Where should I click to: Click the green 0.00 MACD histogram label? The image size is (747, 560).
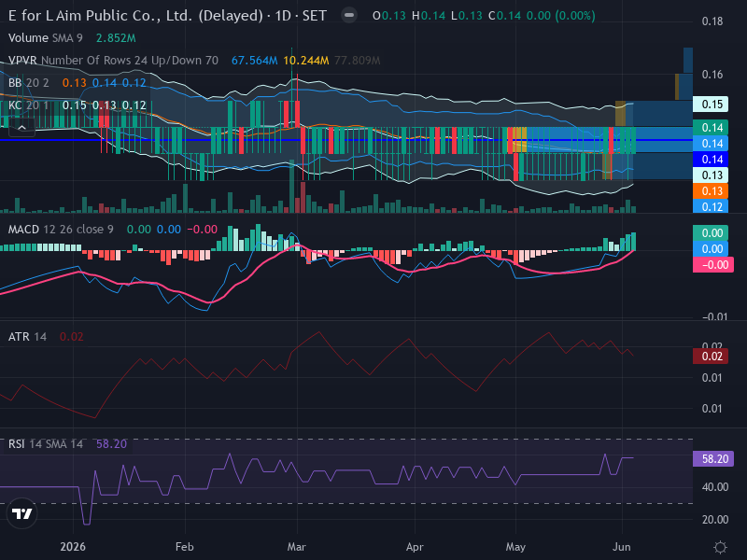711,232
